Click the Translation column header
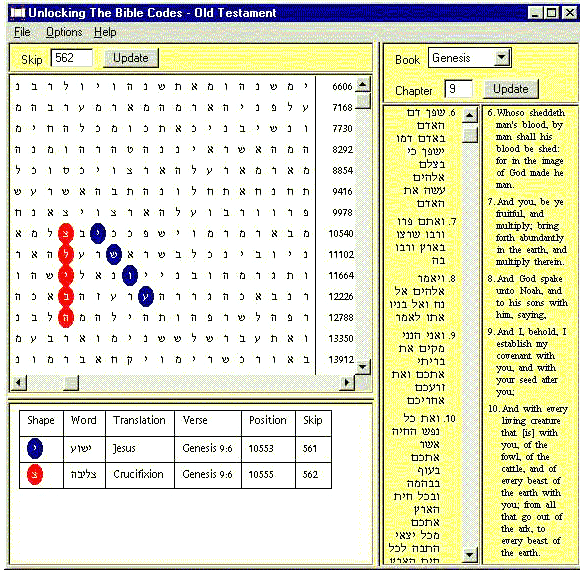 click(139, 420)
